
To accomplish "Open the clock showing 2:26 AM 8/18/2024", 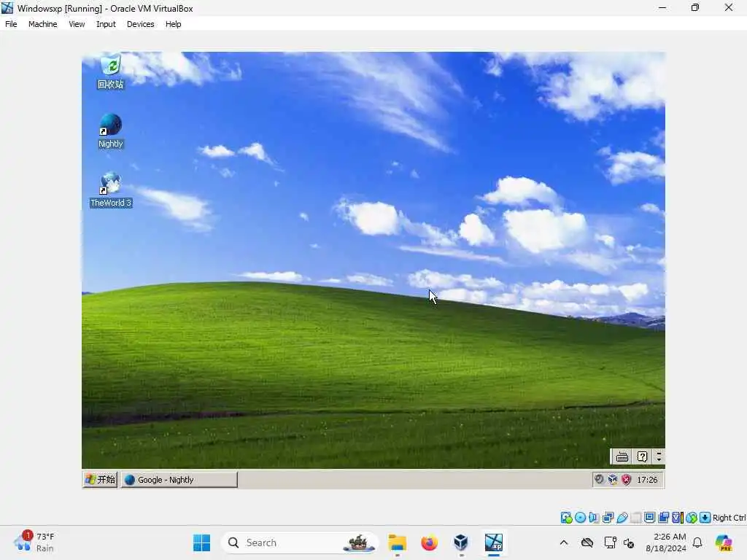I will 666,542.
